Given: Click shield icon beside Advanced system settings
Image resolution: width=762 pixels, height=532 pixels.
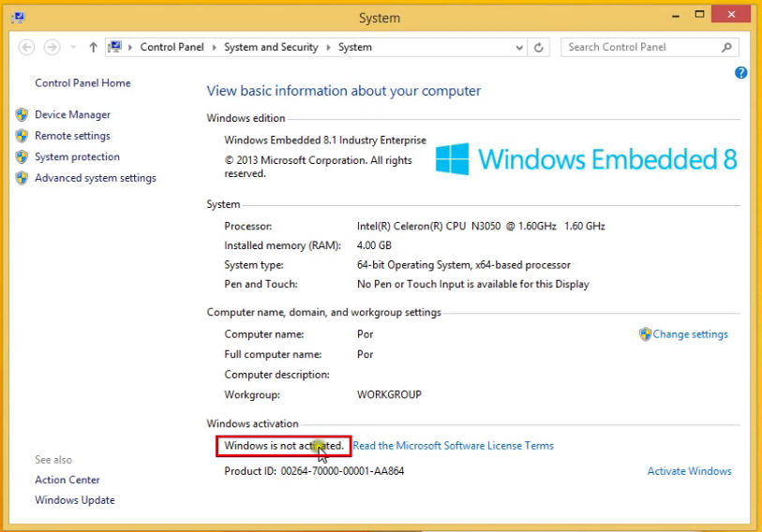Looking at the screenshot, I should pos(22,178).
